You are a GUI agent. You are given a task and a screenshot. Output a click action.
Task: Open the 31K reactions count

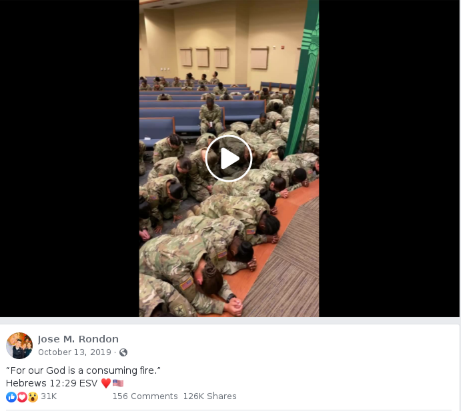[49, 396]
